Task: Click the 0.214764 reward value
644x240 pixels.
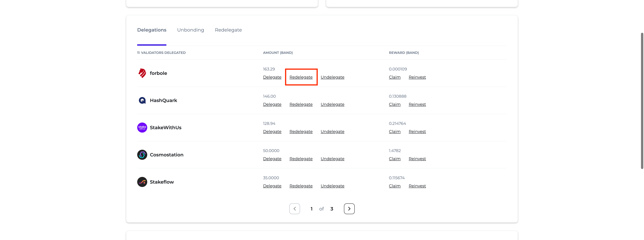Action: click(x=397, y=123)
